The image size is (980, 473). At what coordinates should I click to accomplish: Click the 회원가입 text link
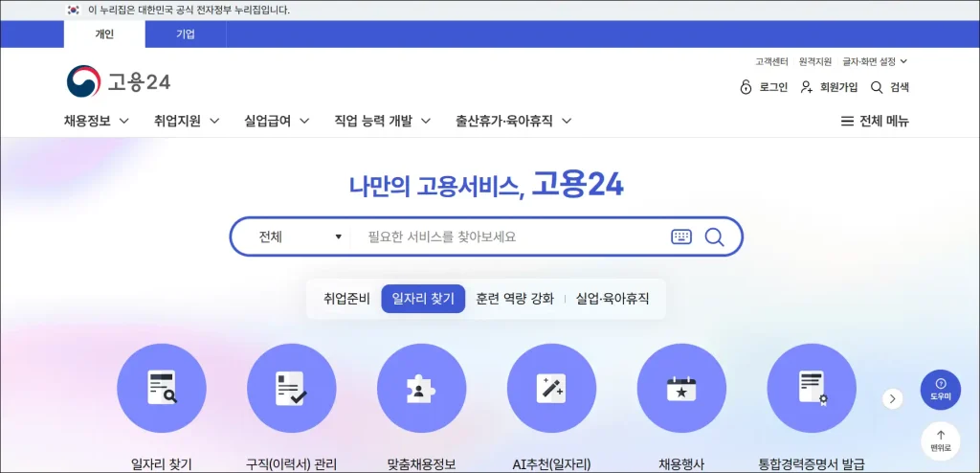pos(838,87)
